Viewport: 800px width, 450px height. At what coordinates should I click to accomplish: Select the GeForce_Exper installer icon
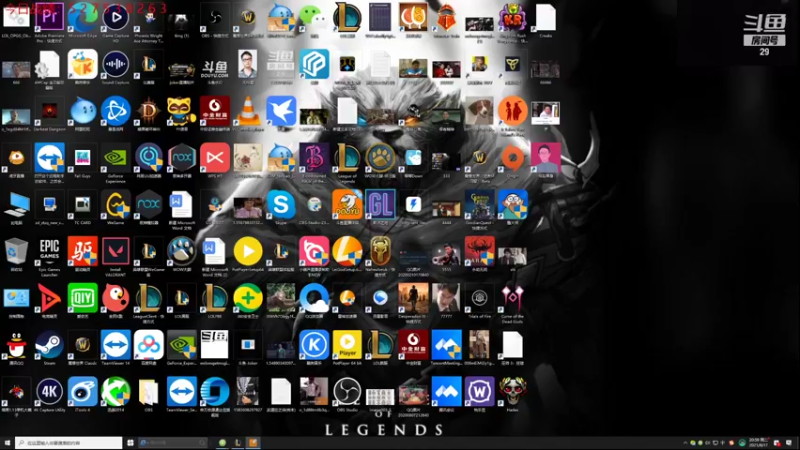click(182, 345)
